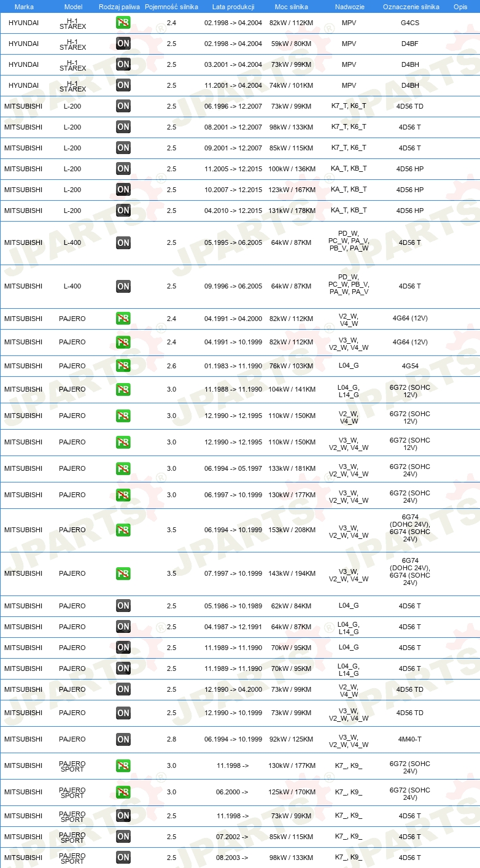
Task: Click the '123kW / 167KM' power cell
Action: point(292,190)
